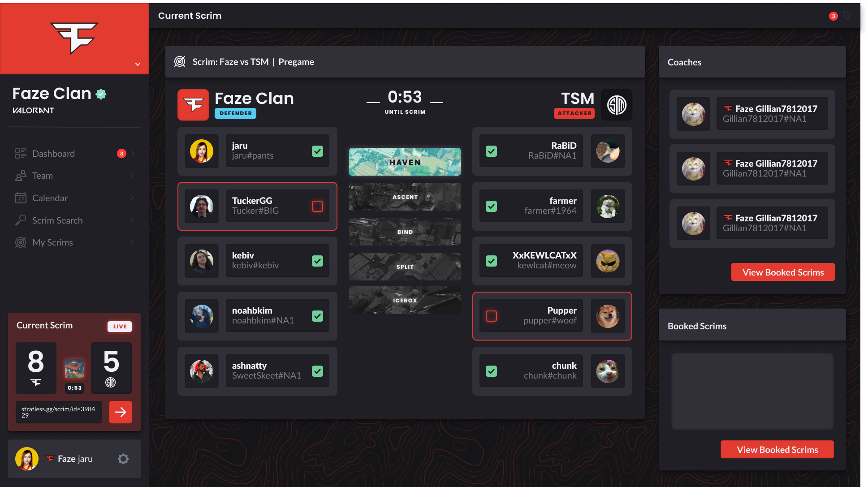The image size is (868, 487).
Task: Expand the My Scrims chevron
Action: pos(132,242)
